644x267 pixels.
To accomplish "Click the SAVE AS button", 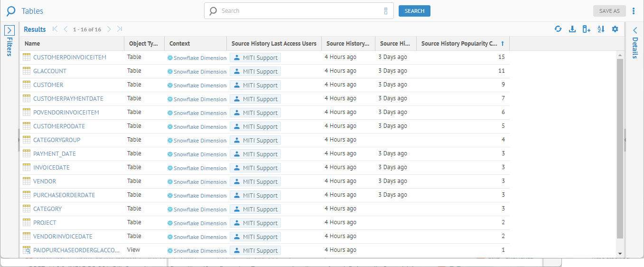I will point(609,11).
